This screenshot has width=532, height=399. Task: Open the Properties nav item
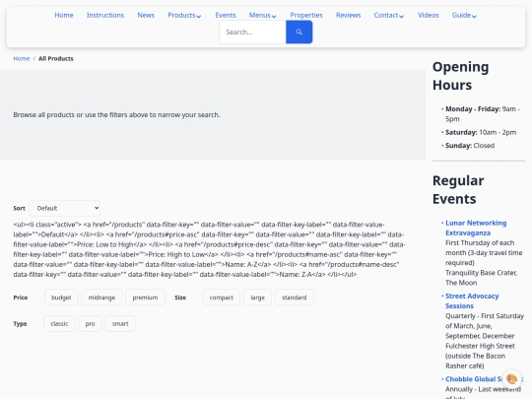[x=306, y=15]
